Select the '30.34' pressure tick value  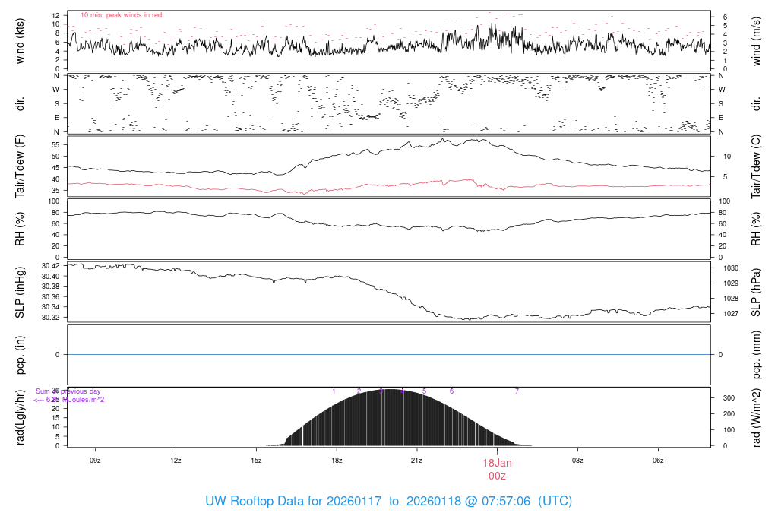[x=51, y=307]
